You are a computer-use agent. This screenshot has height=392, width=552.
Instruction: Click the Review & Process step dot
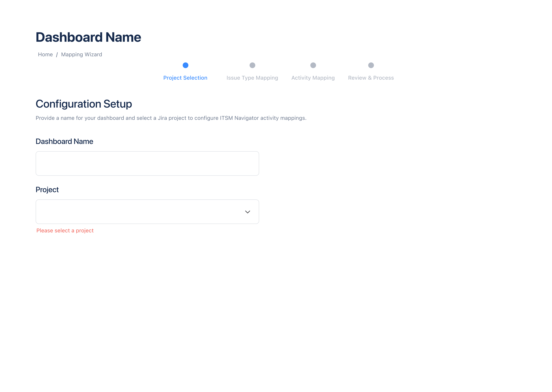[371, 65]
